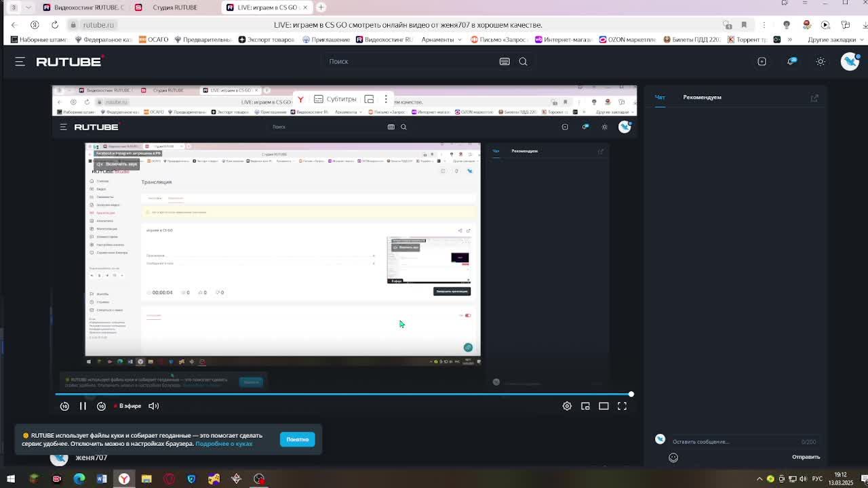This screenshot has width=868, height=488.
Task: Jump to live with В эфире
Action: click(127, 406)
